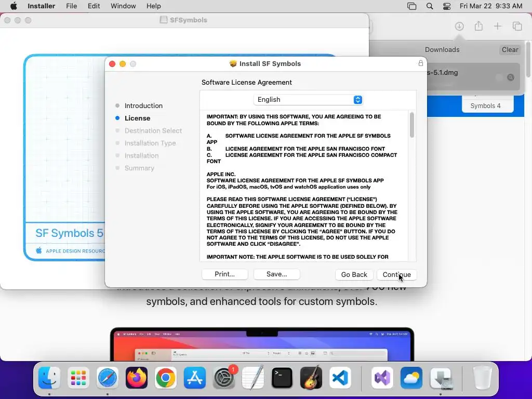Launch GarageBand from the Dock
Viewport: 532px width, 399px height.
click(x=311, y=378)
